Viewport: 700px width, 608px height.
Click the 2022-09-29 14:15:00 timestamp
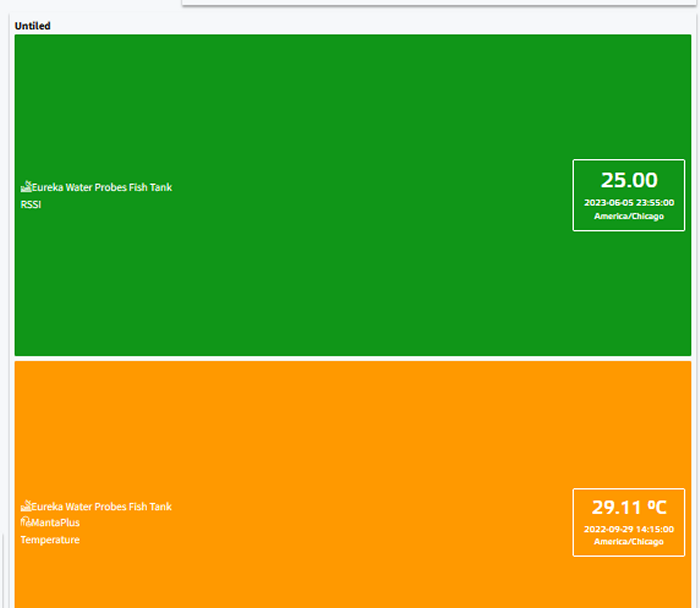coord(629,529)
